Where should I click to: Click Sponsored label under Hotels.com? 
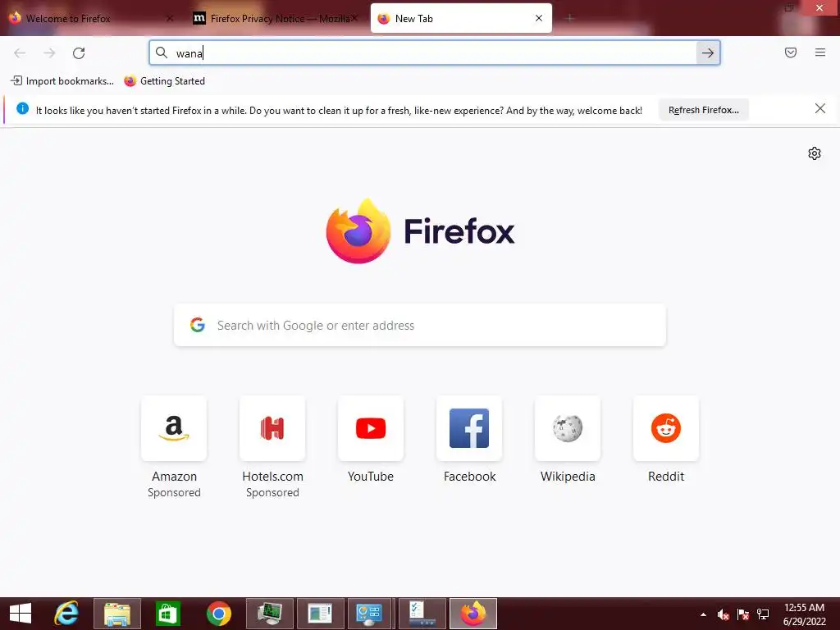[x=272, y=492]
